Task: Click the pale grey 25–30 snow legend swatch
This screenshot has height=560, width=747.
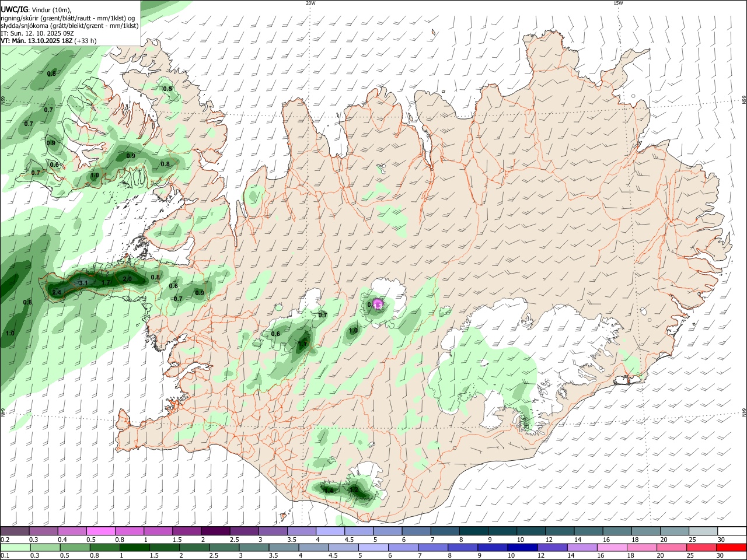Action: [703, 531]
